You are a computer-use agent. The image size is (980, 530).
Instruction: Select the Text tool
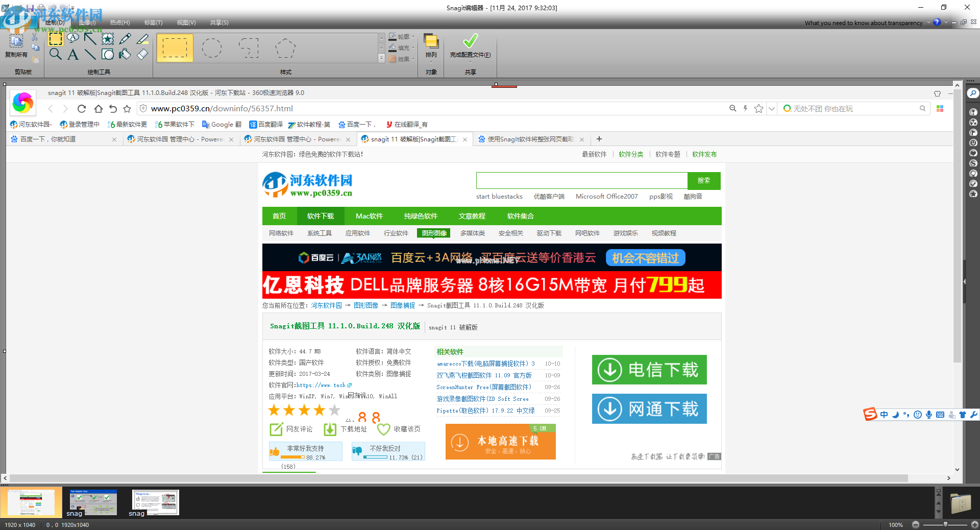pyautogui.click(x=73, y=54)
